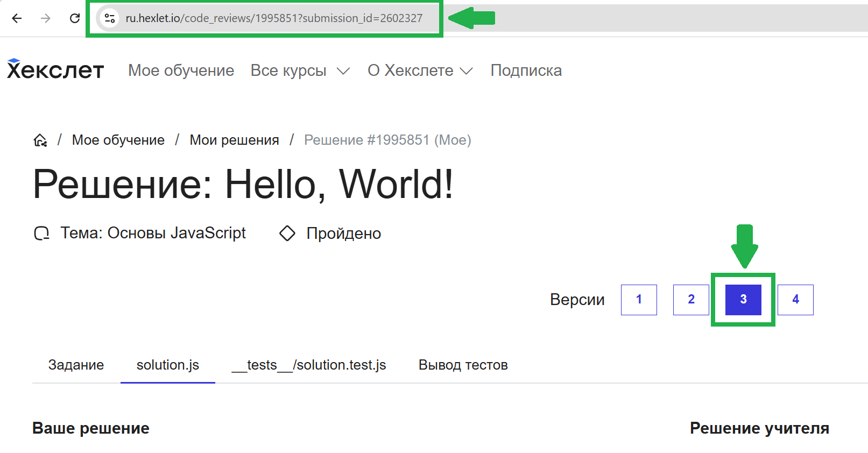
Task: Select version 2 of the solution
Action: click(x=691, y=300)
